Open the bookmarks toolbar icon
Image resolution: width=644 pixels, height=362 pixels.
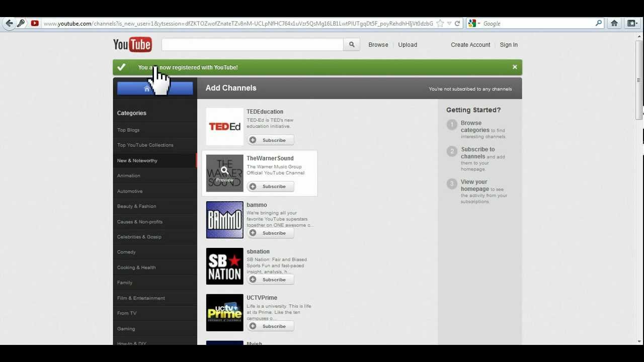(x=632, y=23)
